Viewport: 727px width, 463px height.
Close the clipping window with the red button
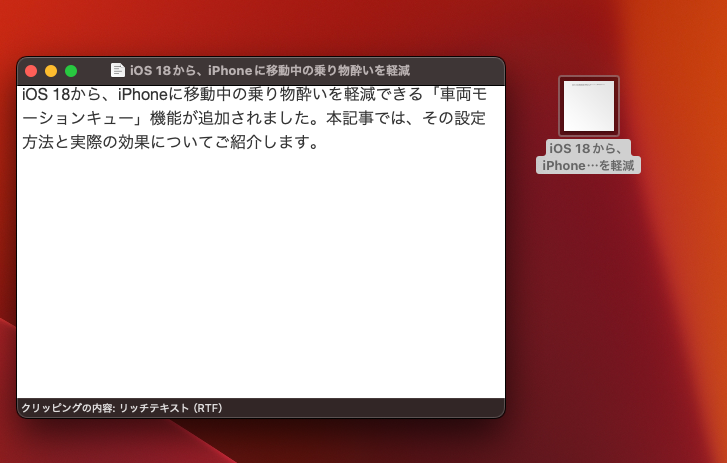pyautogui.click(x=31, y=71)
